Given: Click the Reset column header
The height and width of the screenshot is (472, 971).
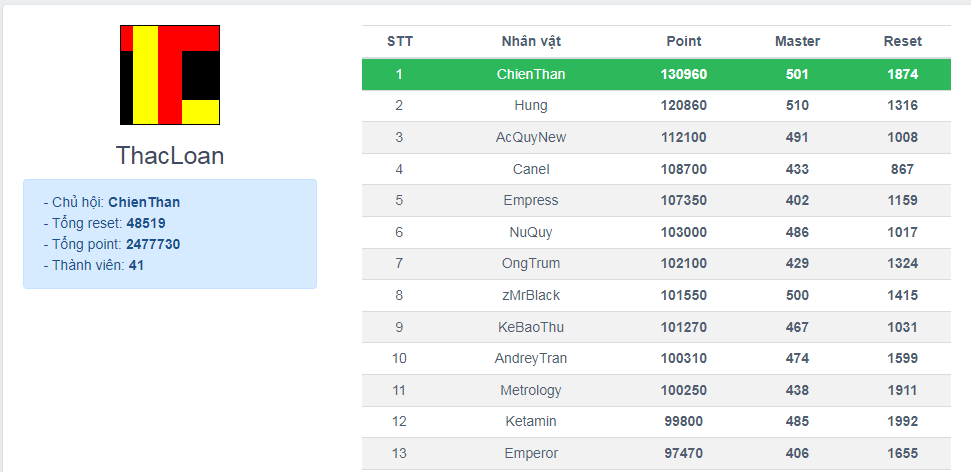Looking at the screenshot, I should coord(902,41).
